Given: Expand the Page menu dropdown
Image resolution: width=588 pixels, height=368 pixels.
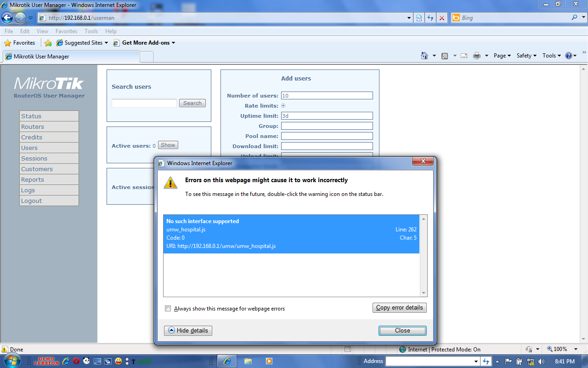Looking at the screenshot, I should (503, 56).
